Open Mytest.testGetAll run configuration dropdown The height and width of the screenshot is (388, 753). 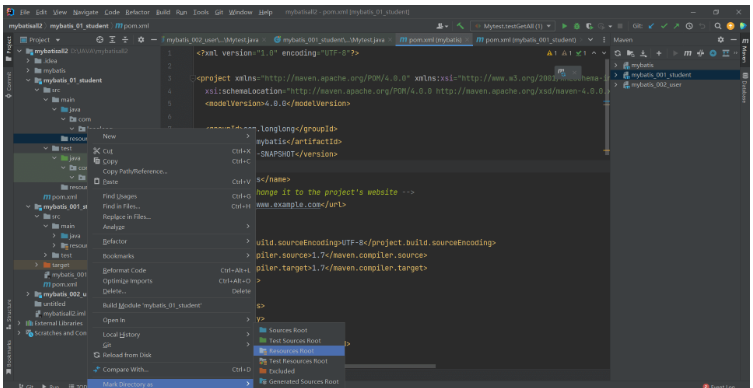click(x=513, y=26)
